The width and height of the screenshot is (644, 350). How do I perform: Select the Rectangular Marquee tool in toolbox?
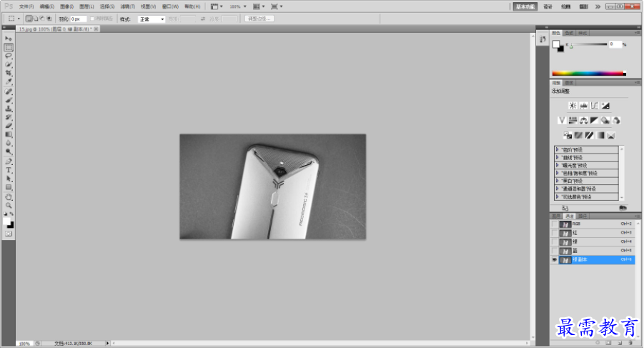click(8, 47)
